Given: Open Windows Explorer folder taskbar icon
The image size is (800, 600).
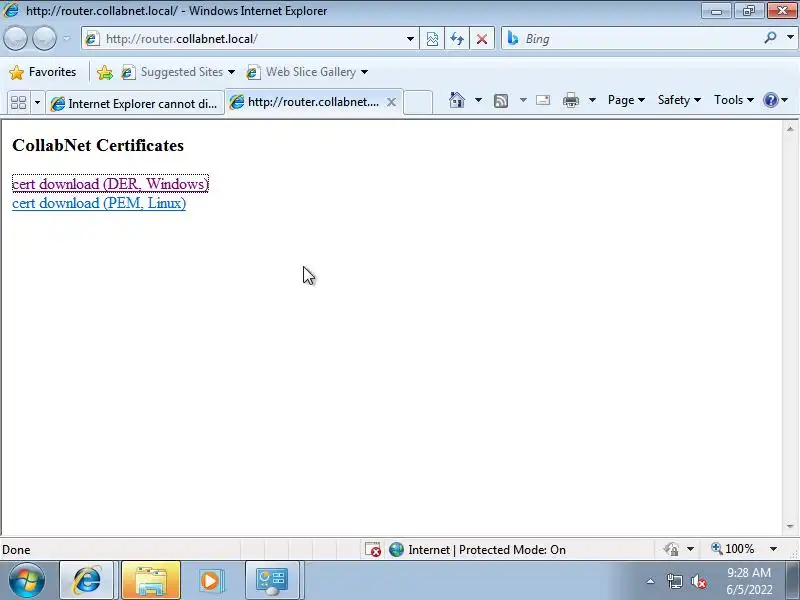Looking at the screenshot, I should click(x=151, y=580).
